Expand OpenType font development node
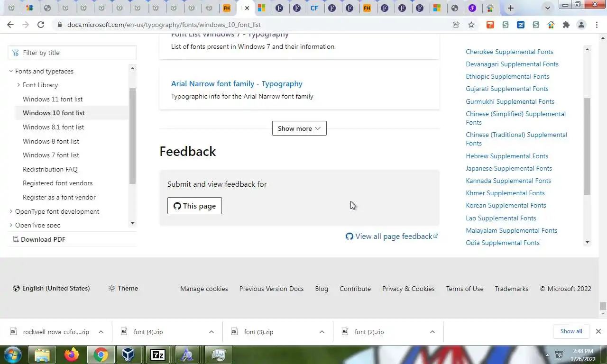Screen dimensions: 607x364 (x=11, y=211)
